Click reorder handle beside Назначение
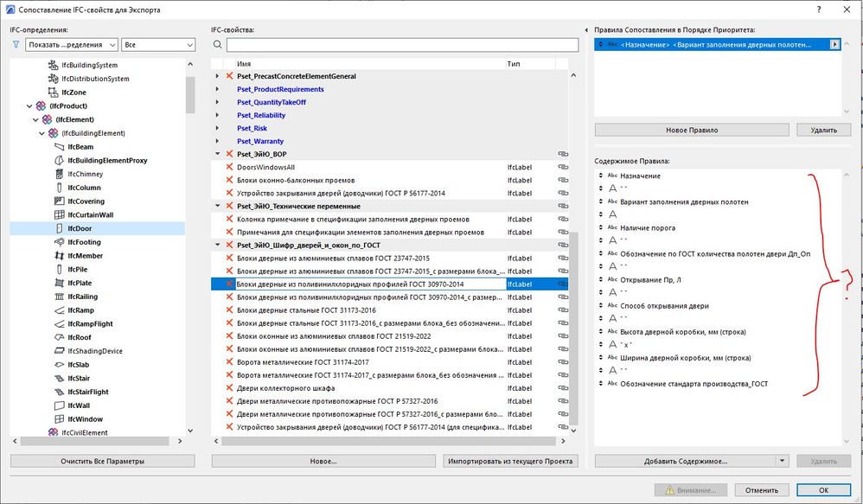863x504 pixels. point(600,175)
